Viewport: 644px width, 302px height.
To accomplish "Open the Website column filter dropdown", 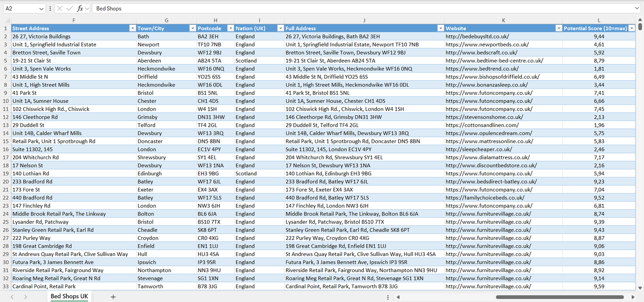I will click(x=559, y=28).
